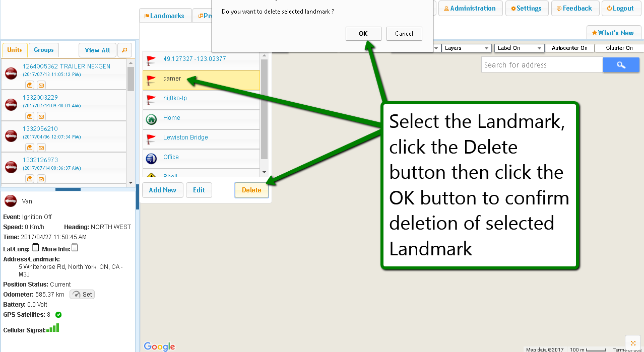Image resolution: width=644 pixels, height=352 pixels.
Task: Click the fullscreen map icon
Action: coord(633,343)
